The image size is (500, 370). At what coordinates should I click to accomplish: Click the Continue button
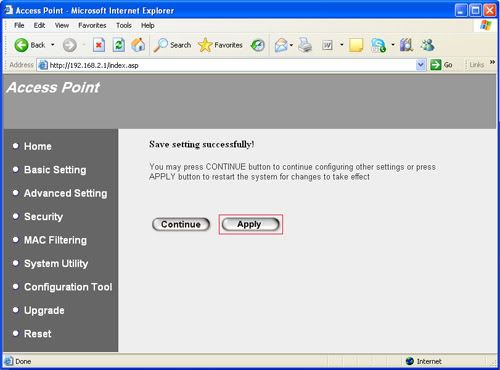point(181,224)
